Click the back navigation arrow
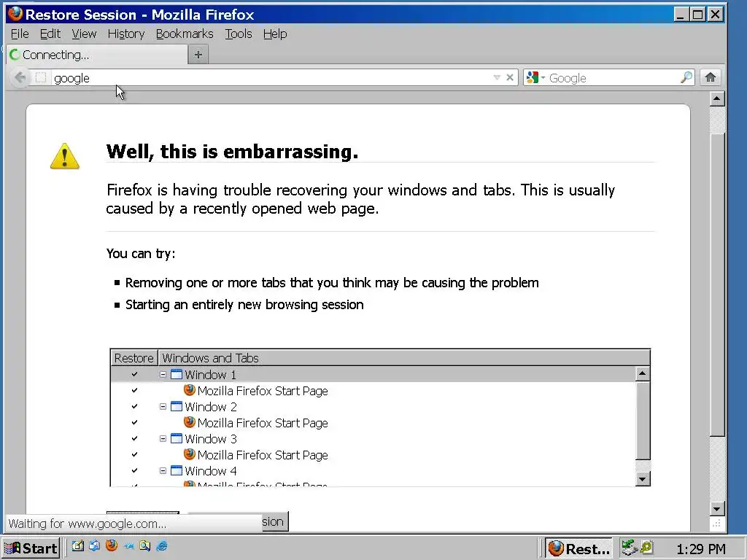This screenshot has width=747, height=560. point(20,77)
